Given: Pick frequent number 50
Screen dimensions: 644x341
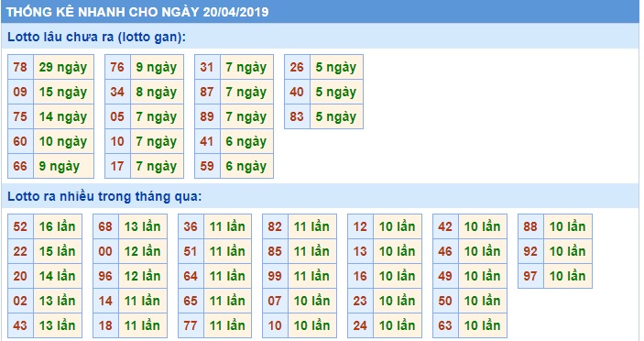Looking at the screenshot, I should click(x=445, y=301).
